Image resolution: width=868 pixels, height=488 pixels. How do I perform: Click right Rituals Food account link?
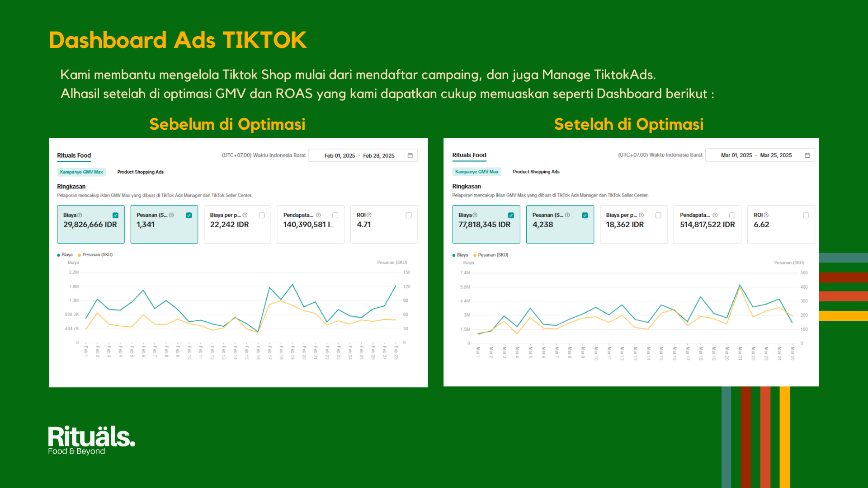coord(469,155)
